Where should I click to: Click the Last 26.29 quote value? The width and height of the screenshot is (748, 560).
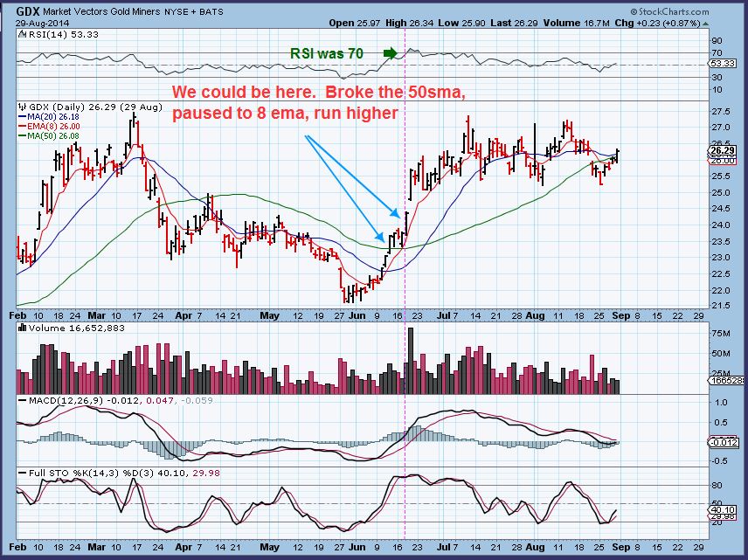point(513,23)
